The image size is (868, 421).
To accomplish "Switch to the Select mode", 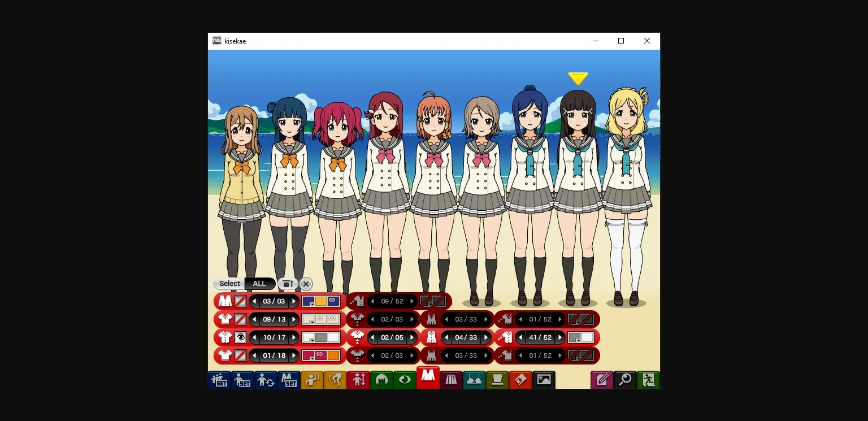I will click(229, 284).
